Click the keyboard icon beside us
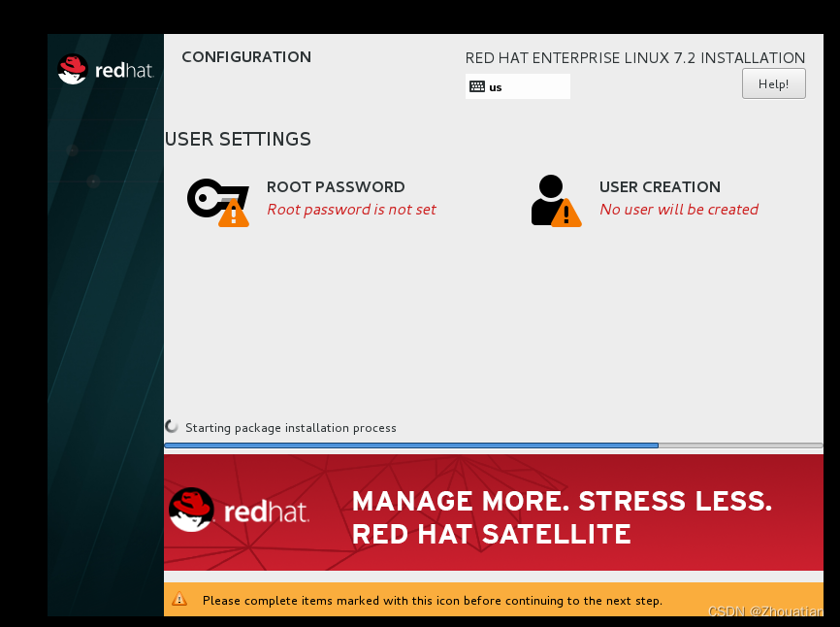This screenshot has height=627, width=840. point(477,86)
